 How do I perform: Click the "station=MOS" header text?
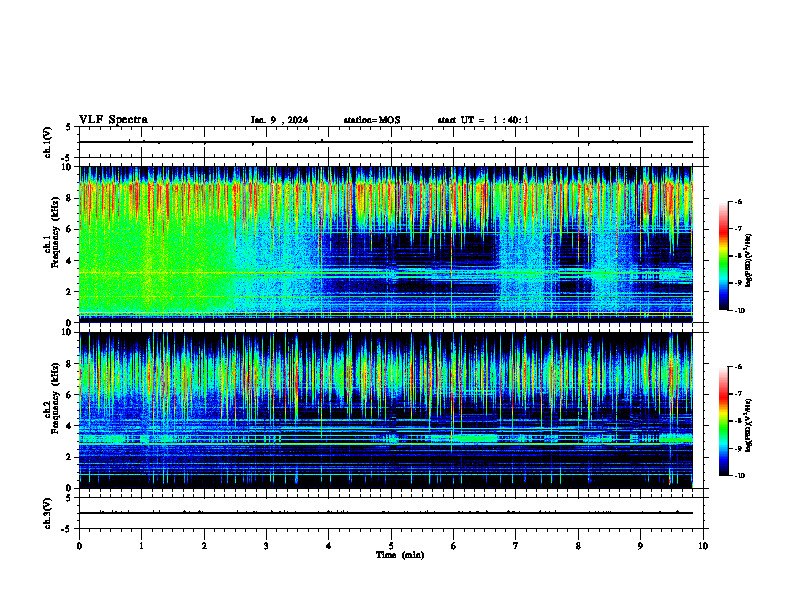(372, 120)
